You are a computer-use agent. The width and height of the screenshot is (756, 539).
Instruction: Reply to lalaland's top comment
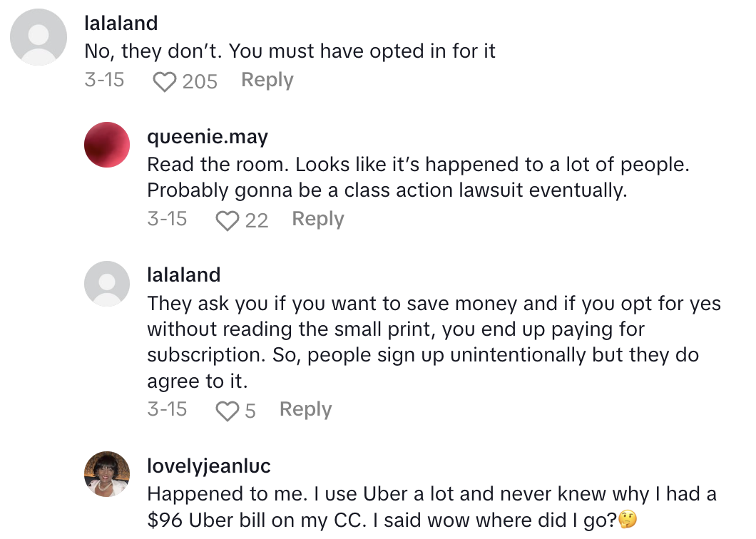point(267,81)
